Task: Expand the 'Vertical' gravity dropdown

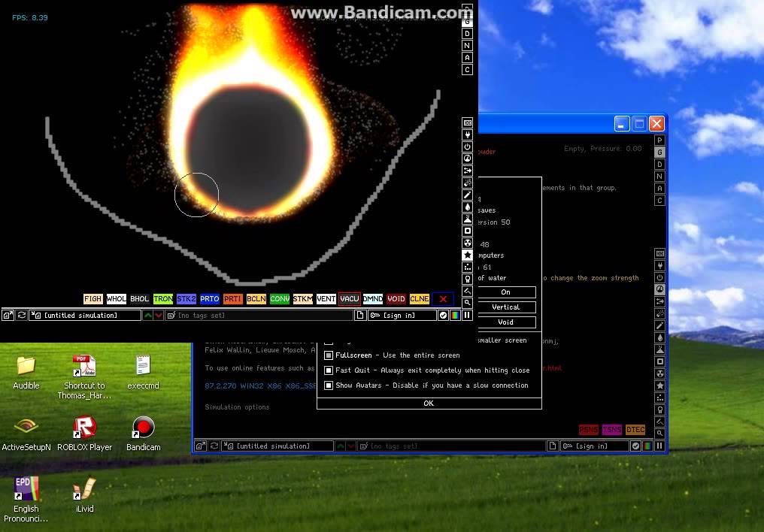Action: point(506,307)
